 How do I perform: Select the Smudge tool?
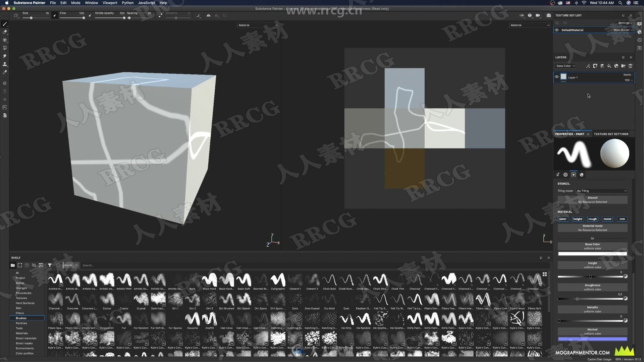[5, 56]
